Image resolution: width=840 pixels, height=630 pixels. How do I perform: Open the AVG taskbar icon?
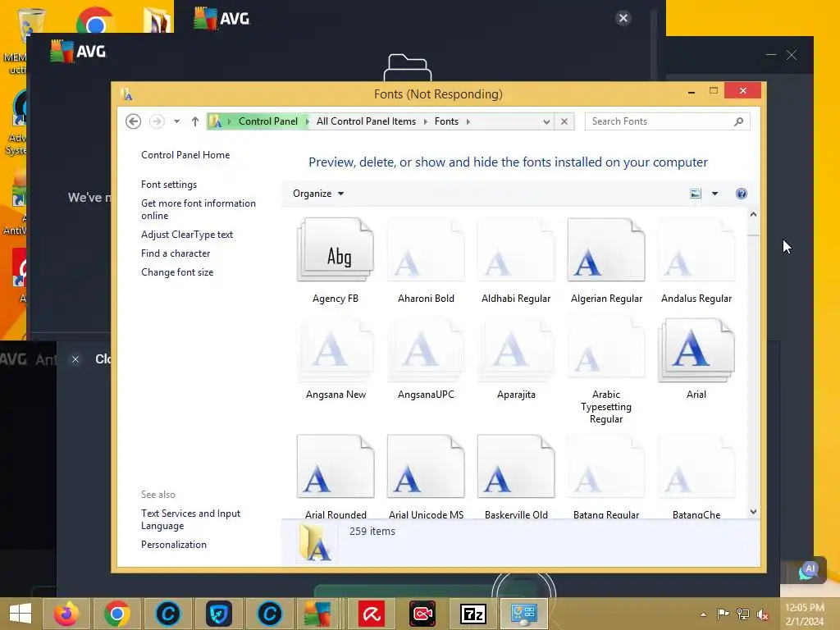point(317,614)
